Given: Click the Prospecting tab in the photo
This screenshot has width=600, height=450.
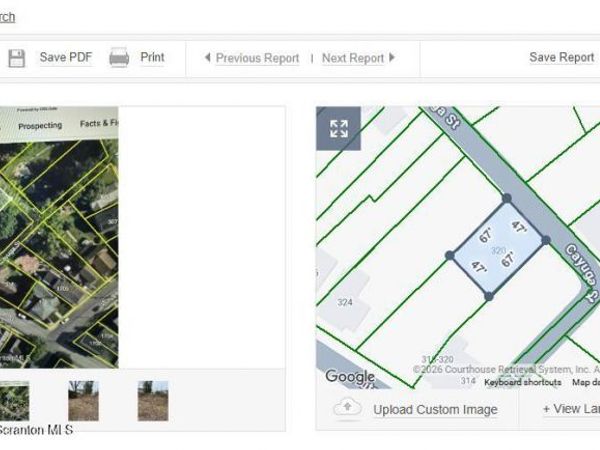Looking at the screenshot, I should 40,126.
